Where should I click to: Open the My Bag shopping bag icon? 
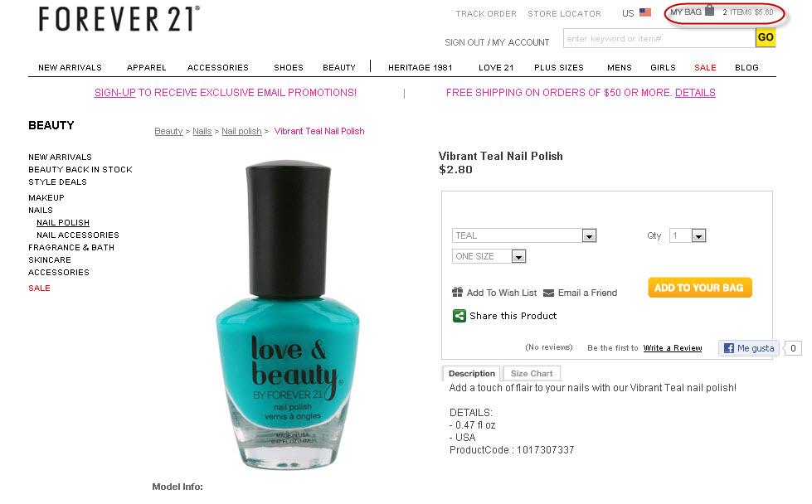point(709,10)
